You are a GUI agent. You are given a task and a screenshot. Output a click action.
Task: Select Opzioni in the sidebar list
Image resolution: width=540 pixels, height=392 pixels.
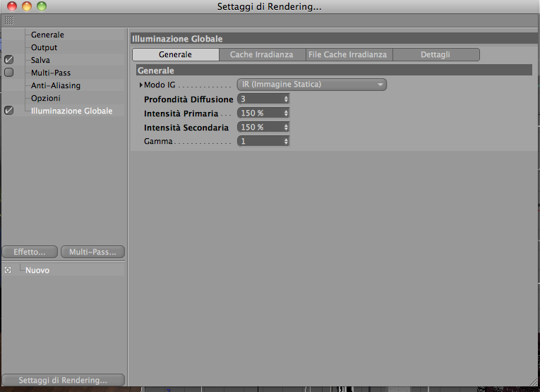click(46, 98)
